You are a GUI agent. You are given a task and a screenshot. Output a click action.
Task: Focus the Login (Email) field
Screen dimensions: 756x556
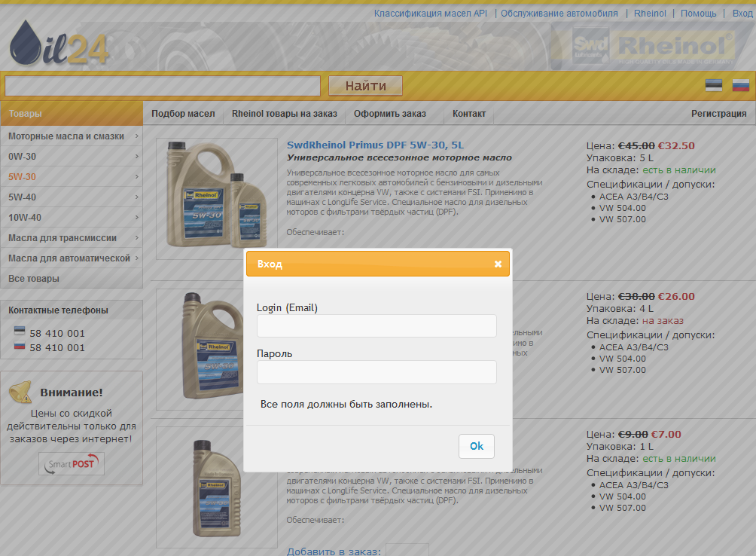tap(376, 326)
